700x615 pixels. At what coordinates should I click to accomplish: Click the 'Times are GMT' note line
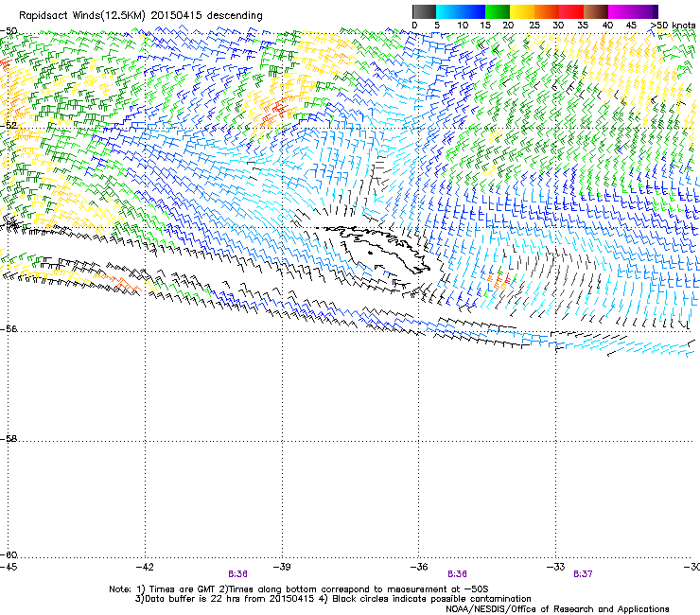click(x=299, y=589)
